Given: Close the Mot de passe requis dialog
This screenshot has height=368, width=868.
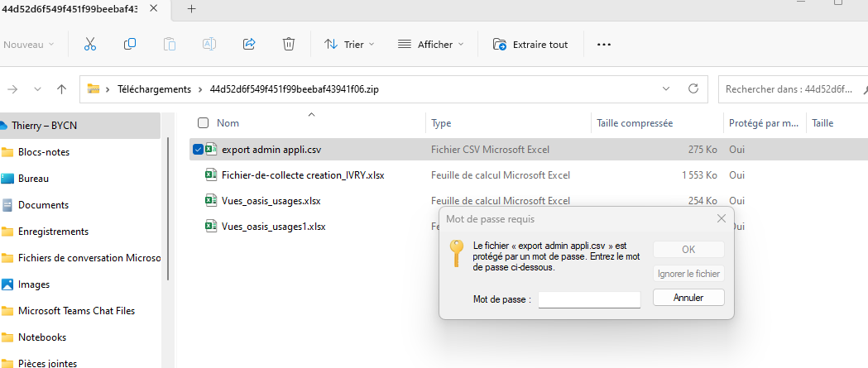Looking at the screenshot, I should coord(721,218).
